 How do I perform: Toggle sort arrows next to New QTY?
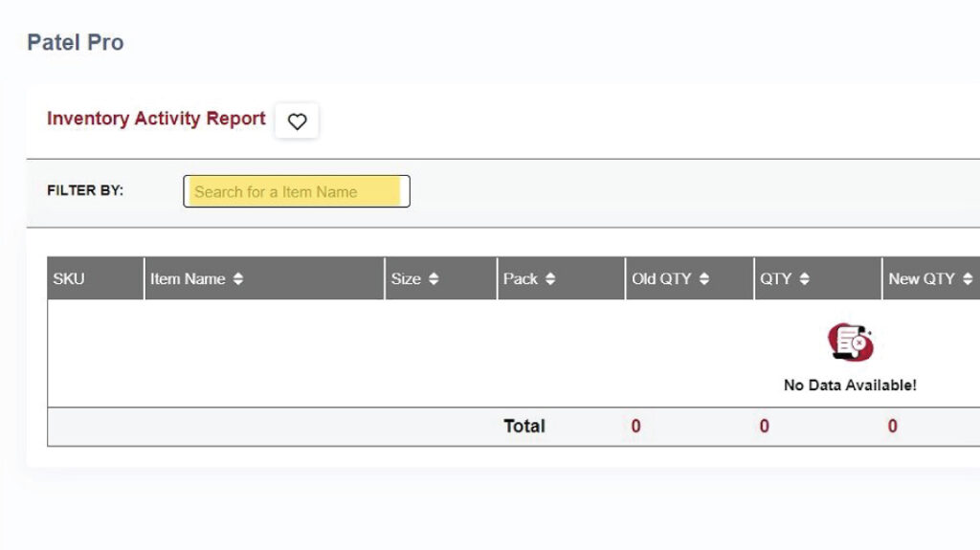click(968, 279)
